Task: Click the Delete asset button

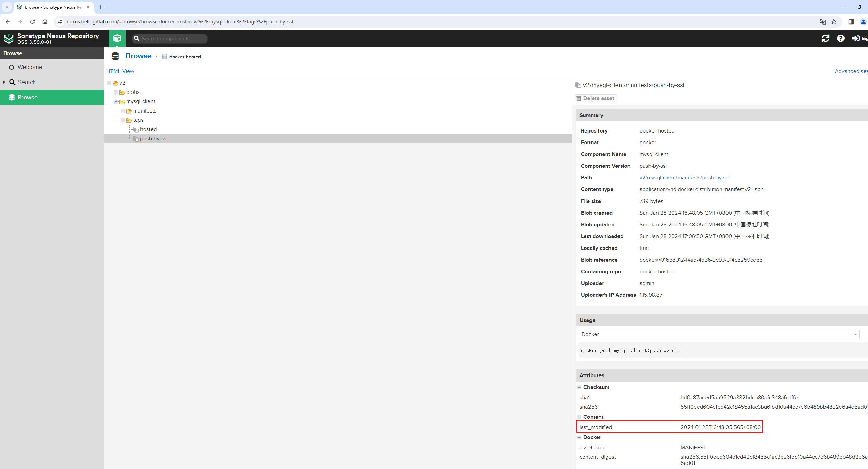Action: tap(596, 98)
